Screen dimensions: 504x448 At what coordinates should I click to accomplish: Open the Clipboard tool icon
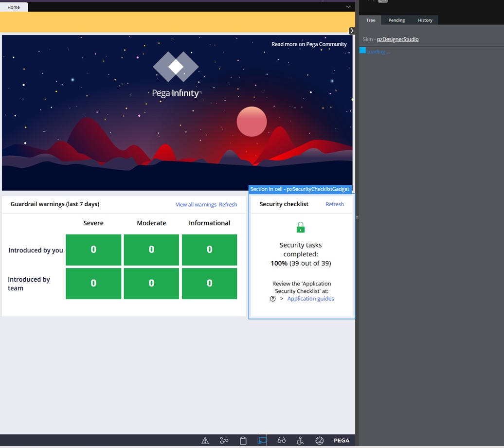243,441
